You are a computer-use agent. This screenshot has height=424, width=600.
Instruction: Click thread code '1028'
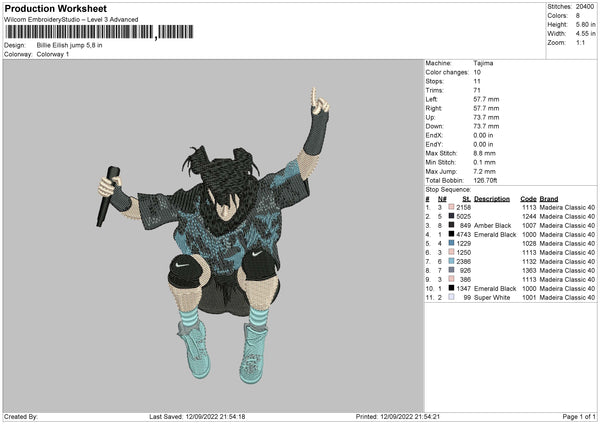pyautogui.click(x=529, y=243)
